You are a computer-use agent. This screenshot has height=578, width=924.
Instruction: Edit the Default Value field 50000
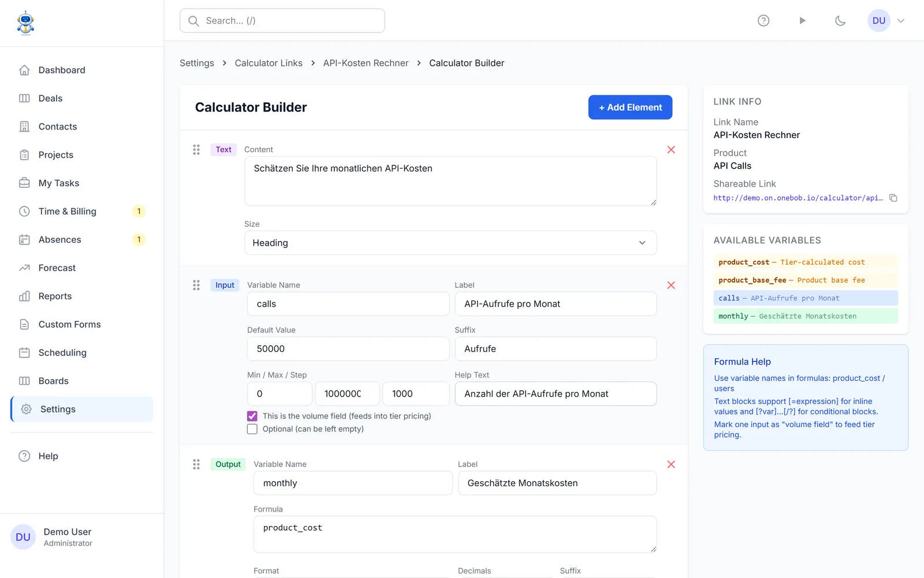(348, 349)
